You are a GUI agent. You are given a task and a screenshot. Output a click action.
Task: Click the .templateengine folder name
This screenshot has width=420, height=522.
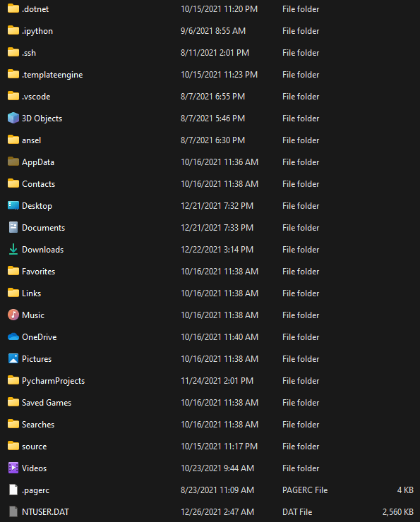click(52, 75)
